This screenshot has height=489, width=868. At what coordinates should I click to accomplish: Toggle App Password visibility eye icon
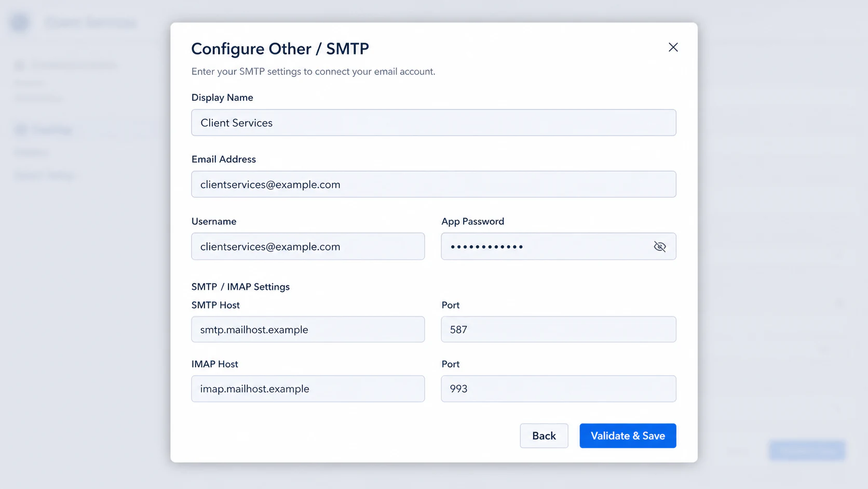pos(659,246)
